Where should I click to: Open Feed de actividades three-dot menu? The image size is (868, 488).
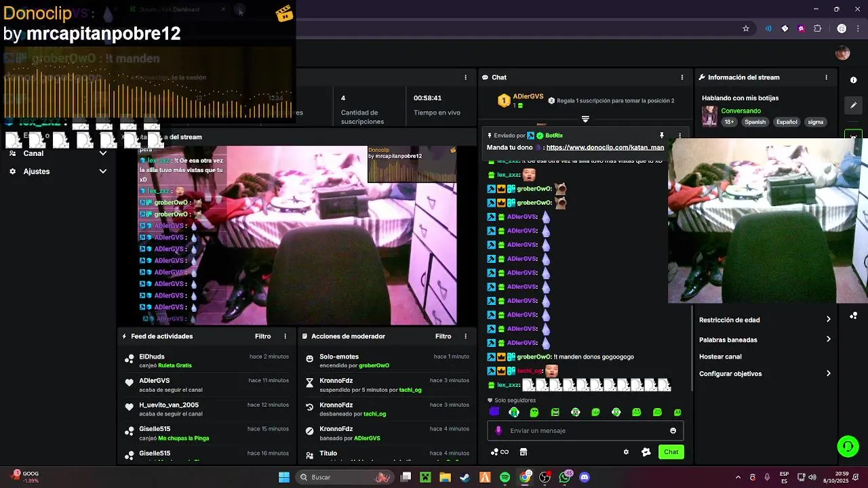pyautogui.click(x=285, y=336)
